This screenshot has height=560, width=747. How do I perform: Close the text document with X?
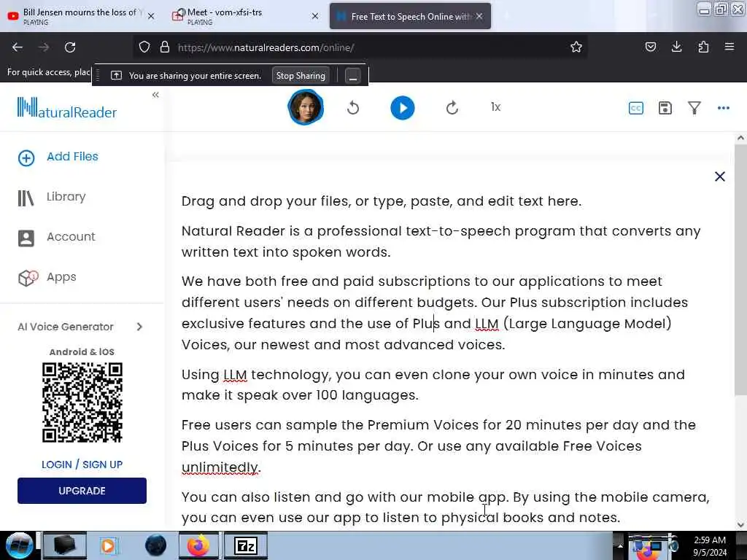point(720,176)
